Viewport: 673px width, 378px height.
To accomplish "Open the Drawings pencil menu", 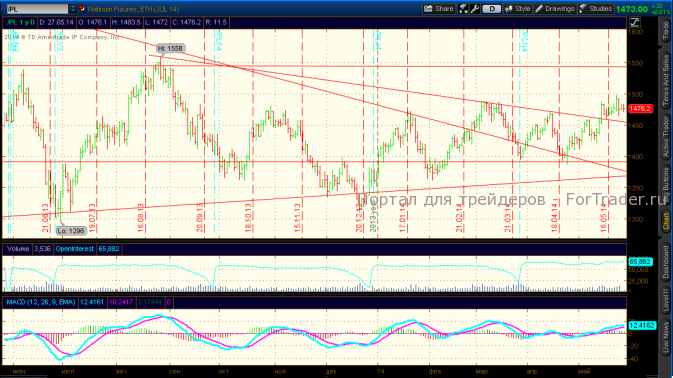I will click(x=555, y=9).
